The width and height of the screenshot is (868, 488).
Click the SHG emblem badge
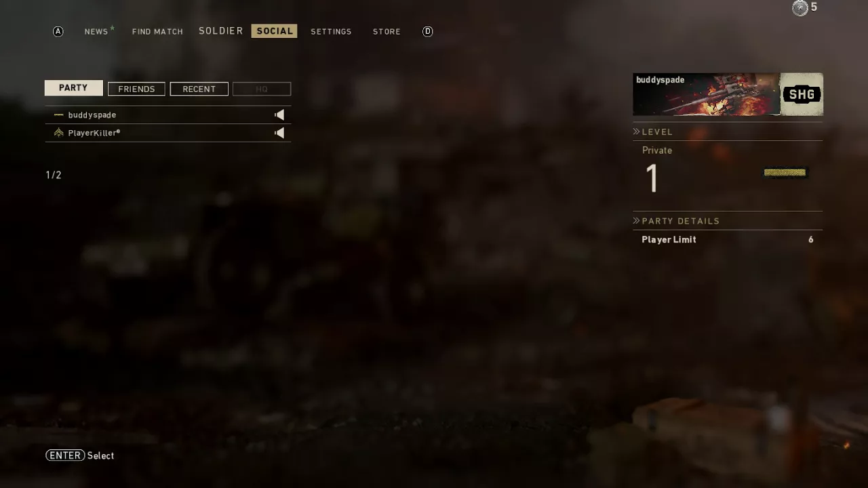802,94
